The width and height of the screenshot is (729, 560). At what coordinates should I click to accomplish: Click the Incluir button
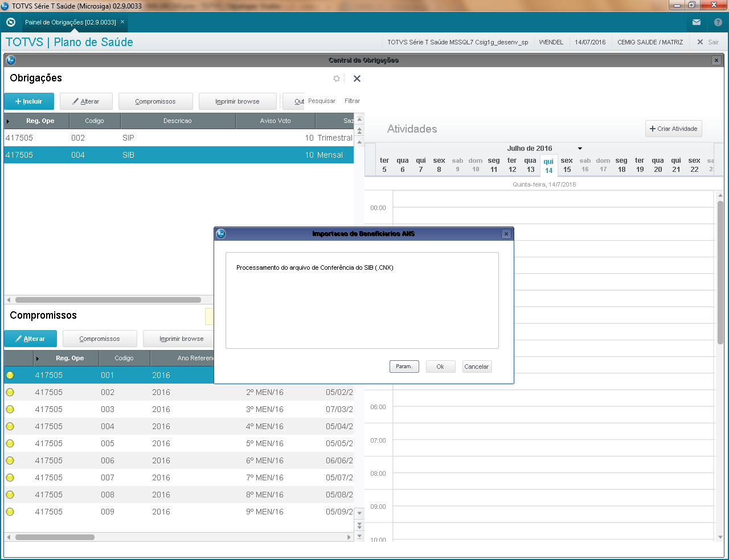pos(29,101)
